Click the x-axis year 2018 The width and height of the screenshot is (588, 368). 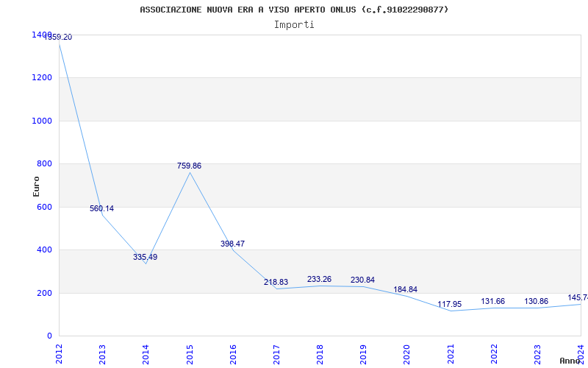tap(320, 355)
